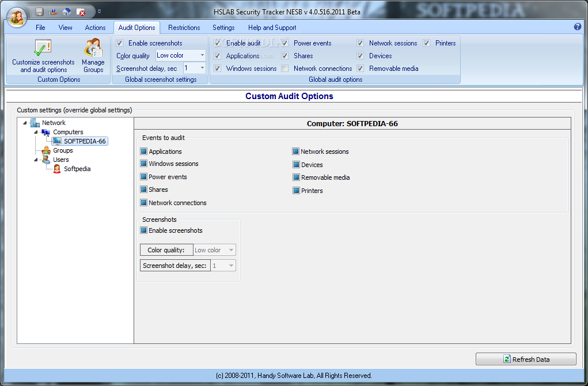Click the Network icon in the tree

pyautogui.click(x=35, y=123)
